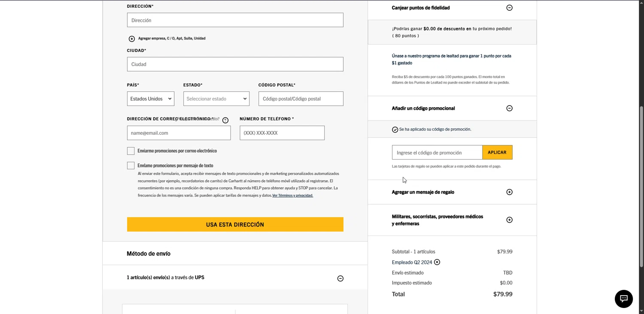Click the APLICAR promo button

497,152
